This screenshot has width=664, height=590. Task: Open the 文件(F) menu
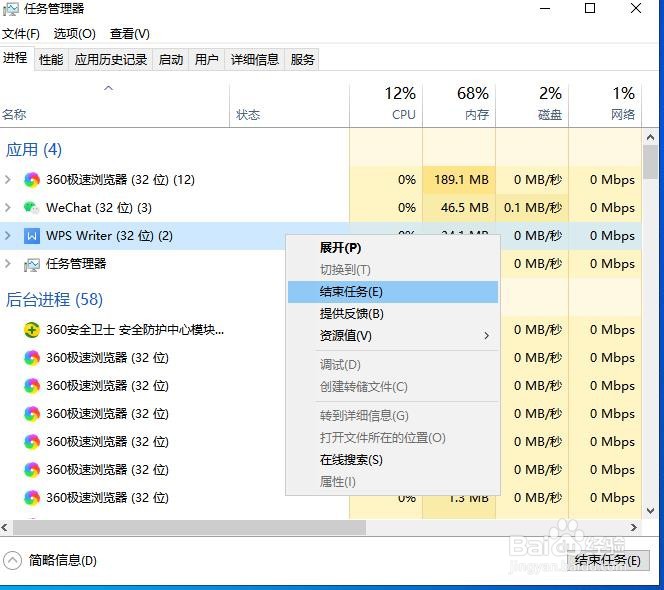pyautogui.click(x=21, y=33)
